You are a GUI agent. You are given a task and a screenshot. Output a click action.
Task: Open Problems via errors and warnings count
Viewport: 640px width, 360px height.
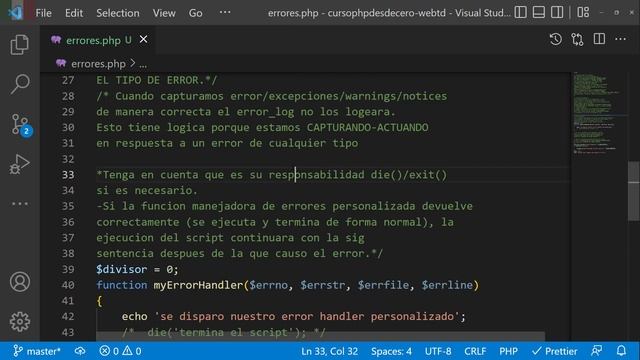120,351
